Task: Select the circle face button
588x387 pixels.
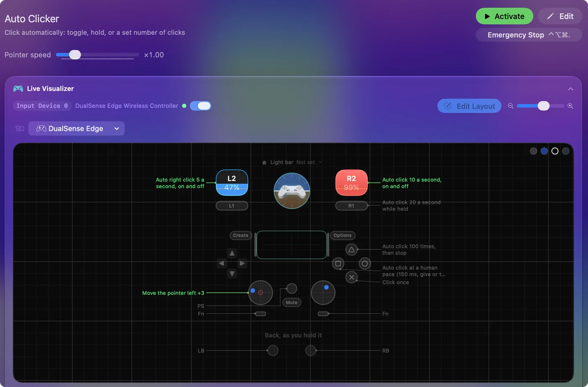Action: (365, 264)
